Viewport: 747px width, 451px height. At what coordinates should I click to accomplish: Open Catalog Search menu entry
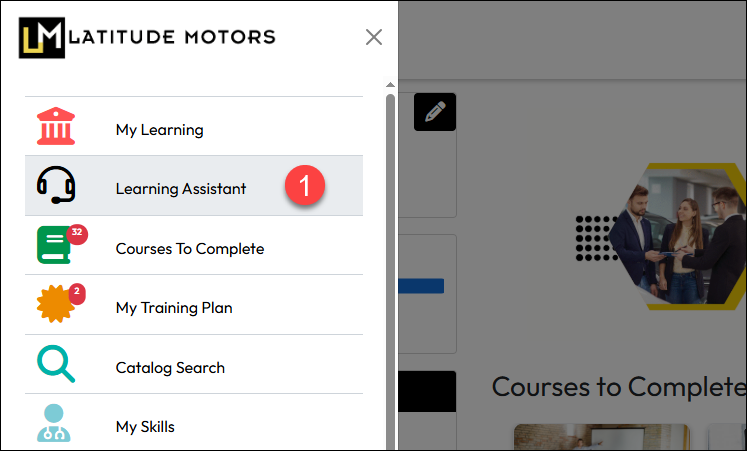pyautogui.click(x=170, y=368)
